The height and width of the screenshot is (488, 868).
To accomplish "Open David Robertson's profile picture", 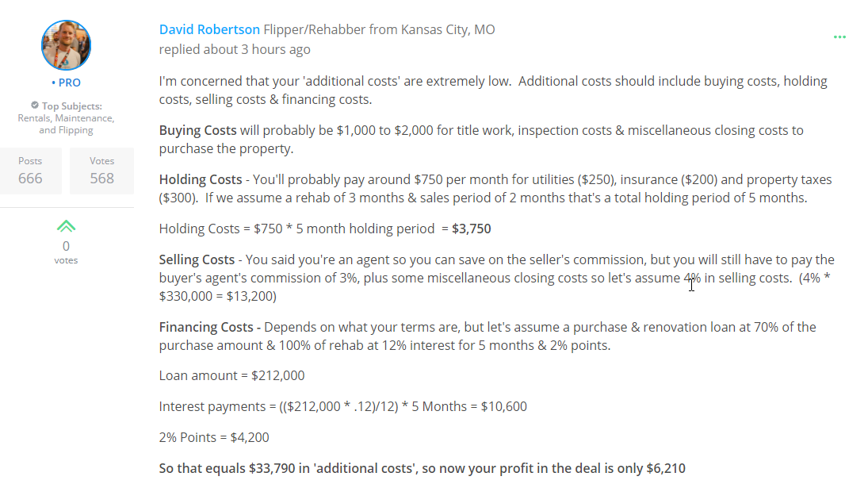I will (66, 45).
